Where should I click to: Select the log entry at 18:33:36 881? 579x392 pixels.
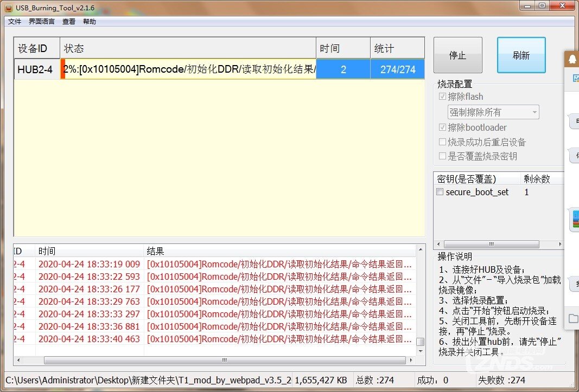(x=214, y=326)
